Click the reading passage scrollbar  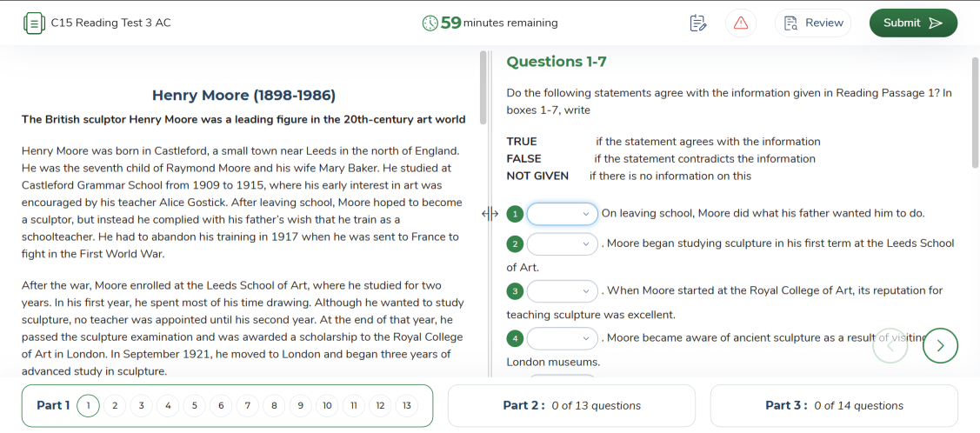pyautogui.click(x=483, y=87)
